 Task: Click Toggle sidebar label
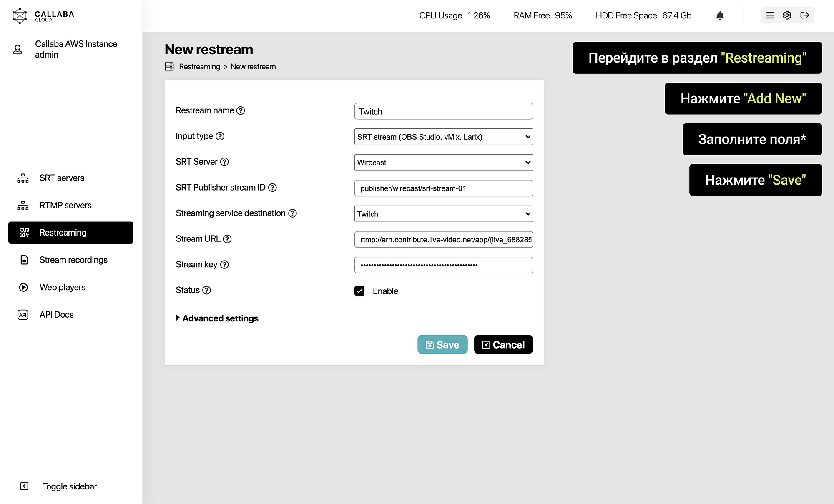[70, 486]
